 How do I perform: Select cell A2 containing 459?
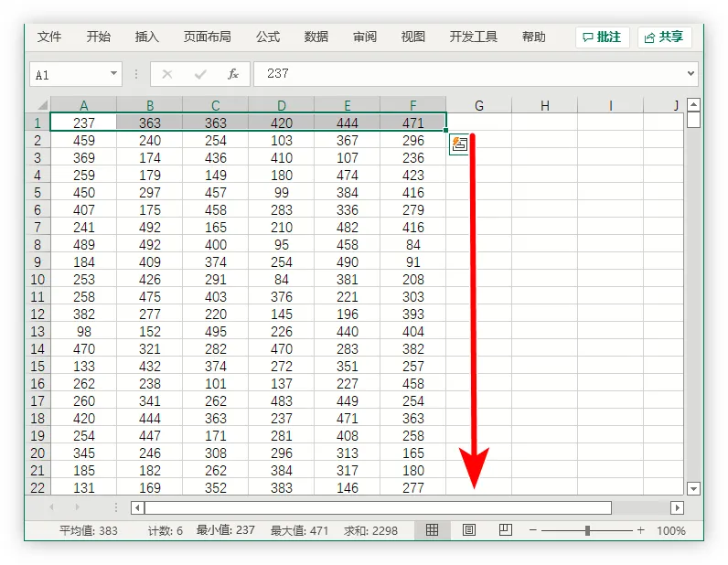pyautogui.click(x=83, y=140)
